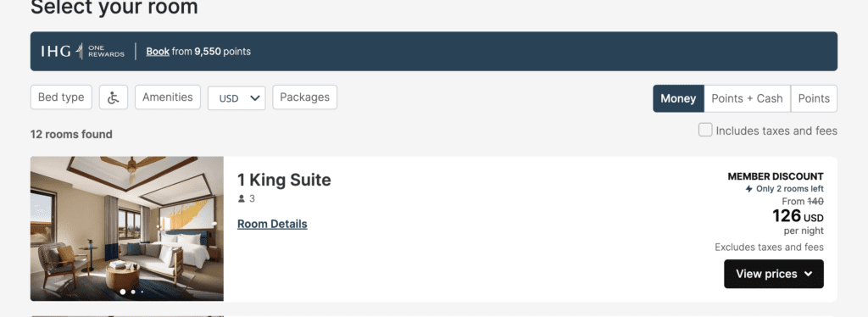Expand View prices for King Suite
This screenshot has width=868, height=317.
(x=774, y=274)
